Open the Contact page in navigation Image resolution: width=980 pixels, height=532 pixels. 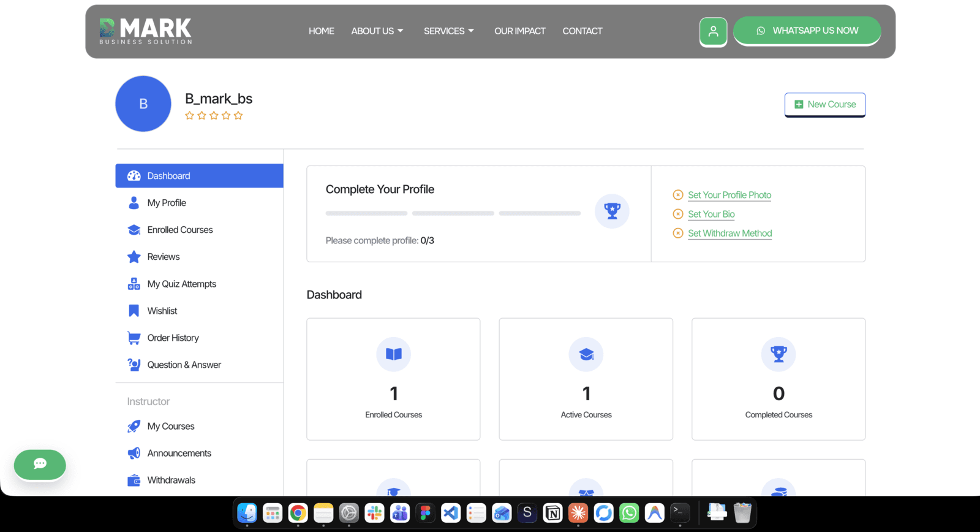tap(582, 31)
